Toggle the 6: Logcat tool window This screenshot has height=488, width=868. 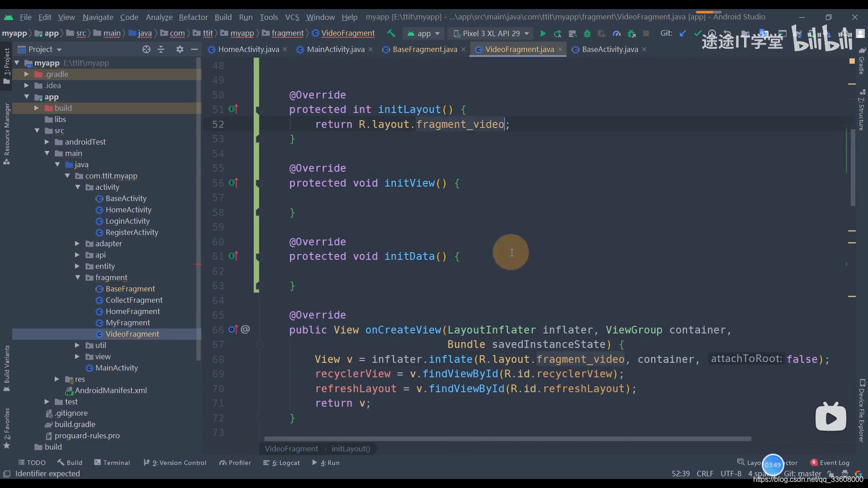click(281, 462)
